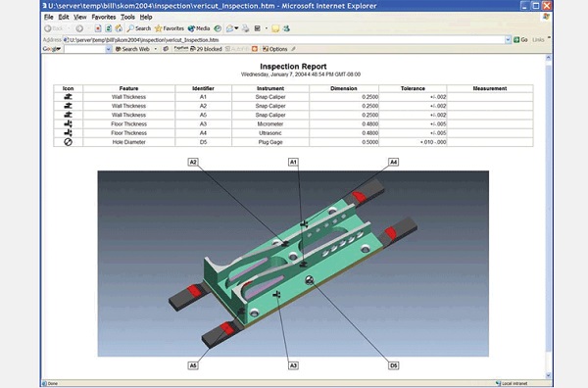Click the A1 callout label above the model
This screenshot has width=588, height=388.
(x=293, y=162)
